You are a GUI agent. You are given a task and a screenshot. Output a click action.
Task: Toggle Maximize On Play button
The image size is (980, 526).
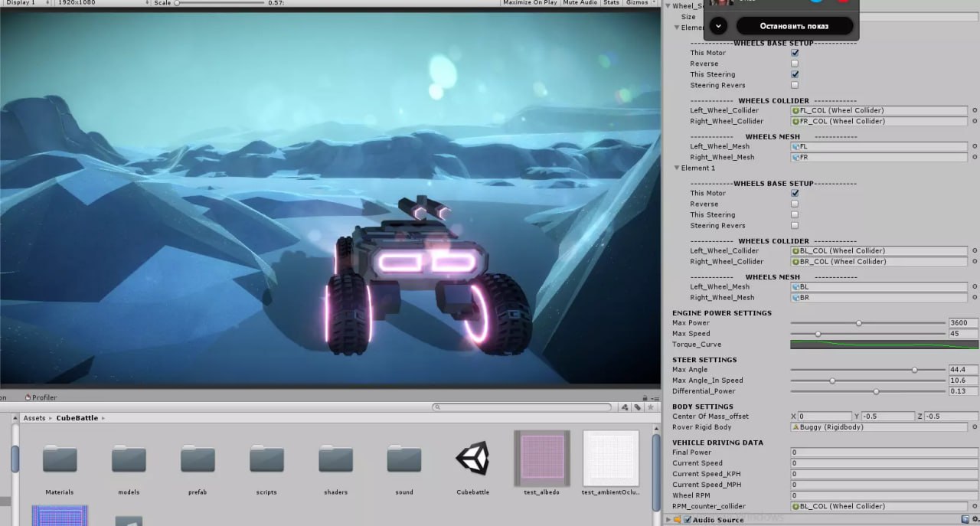(529, 3)
